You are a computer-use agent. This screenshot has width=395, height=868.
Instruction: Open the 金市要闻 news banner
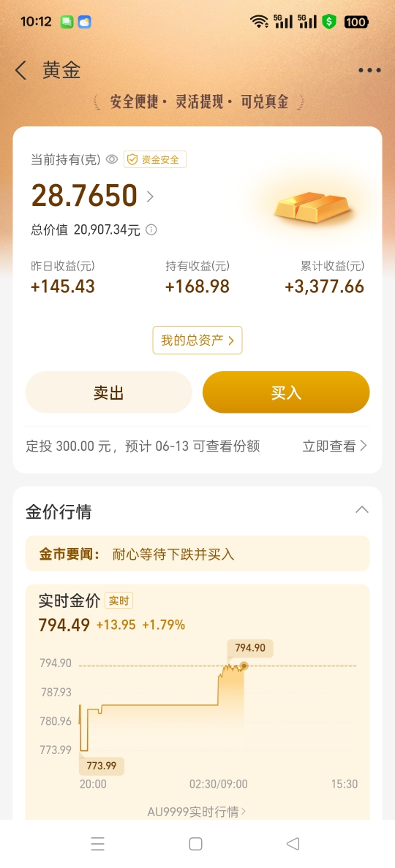(x=197, y=554)
